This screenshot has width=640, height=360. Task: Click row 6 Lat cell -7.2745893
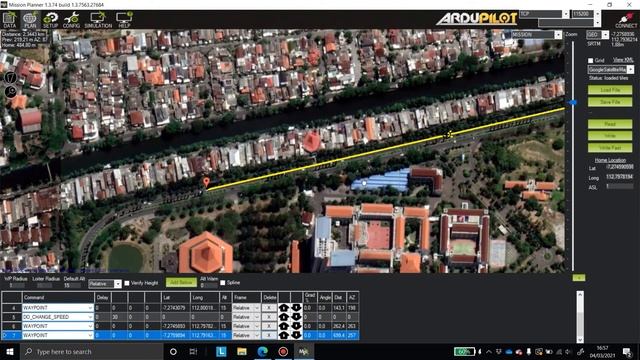[176, 326]
